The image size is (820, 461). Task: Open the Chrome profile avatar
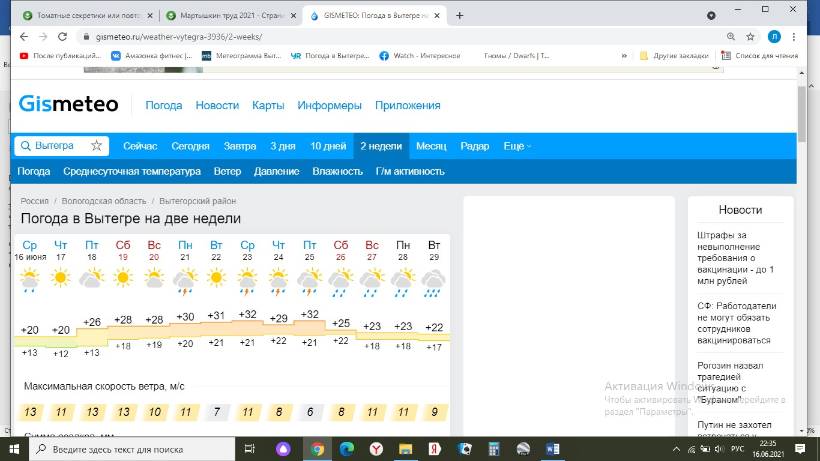click(774, 37)
